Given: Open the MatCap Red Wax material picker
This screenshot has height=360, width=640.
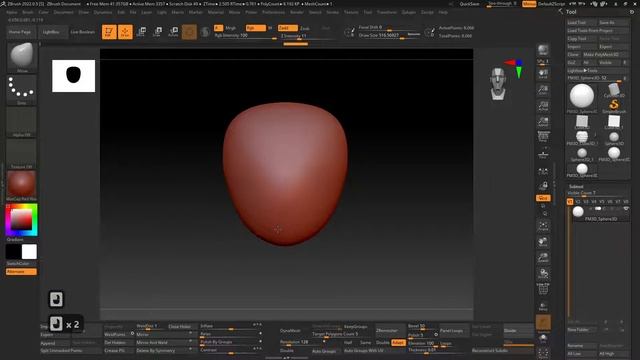Looking at the screenshot, I should [22, 186].
